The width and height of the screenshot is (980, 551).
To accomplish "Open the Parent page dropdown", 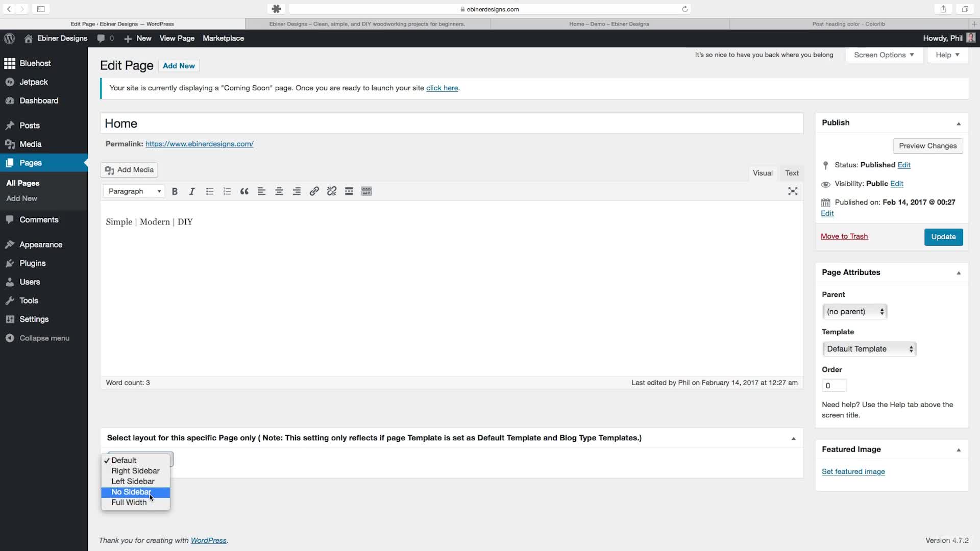I will [x=855, y=312].
